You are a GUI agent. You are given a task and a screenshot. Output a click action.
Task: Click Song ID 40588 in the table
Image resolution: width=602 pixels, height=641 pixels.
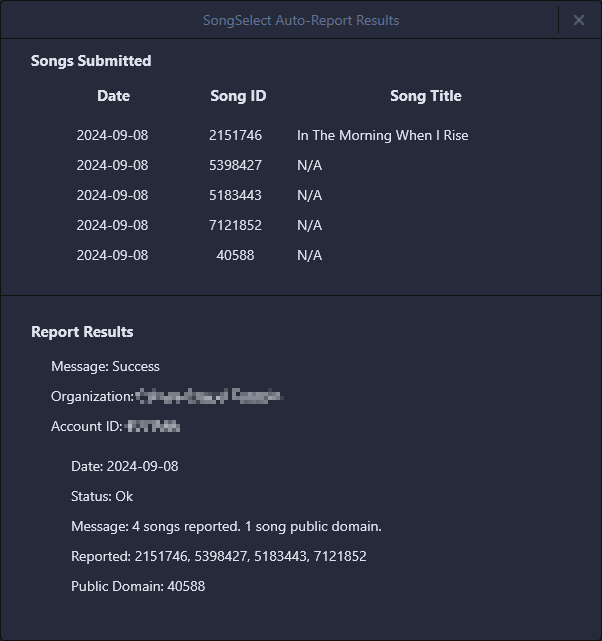tap(236, 255)
